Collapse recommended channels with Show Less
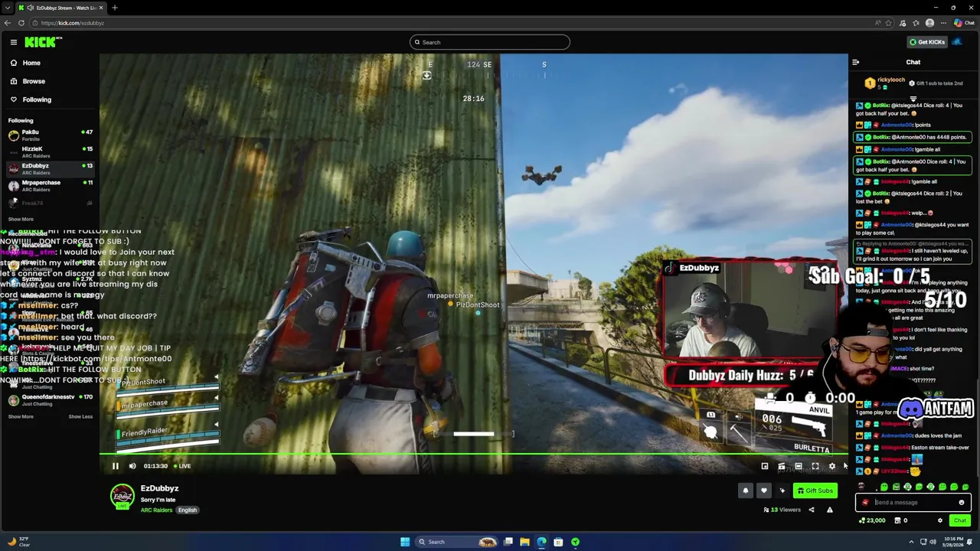Image resolution: width=980 pixels, height=551 pixels. (80, 416)
